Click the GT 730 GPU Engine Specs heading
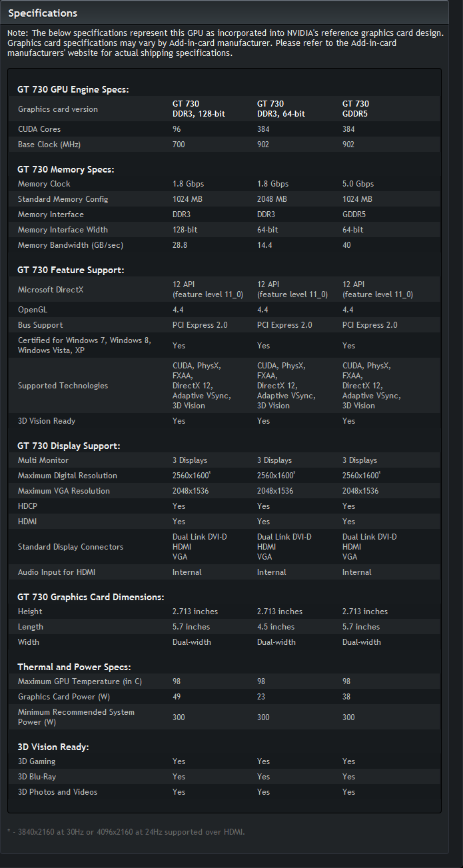Image resolution: width=463 pixels, height=868 pixels. [73, 89]
